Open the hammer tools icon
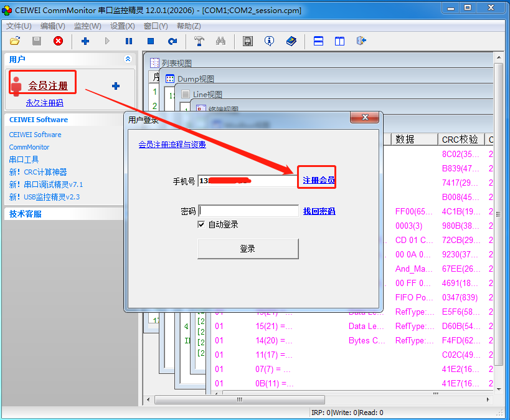510x420 pixels. point(199,41)
